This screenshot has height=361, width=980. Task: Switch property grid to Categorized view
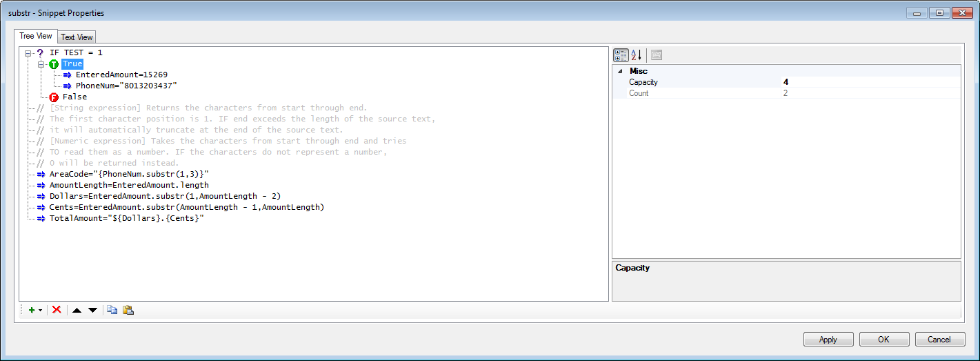click(621, 55)
